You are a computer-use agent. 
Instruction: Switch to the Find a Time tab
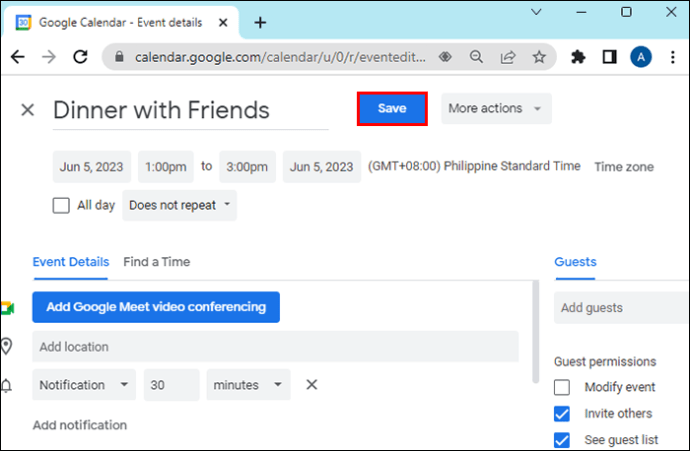(156, 262)
